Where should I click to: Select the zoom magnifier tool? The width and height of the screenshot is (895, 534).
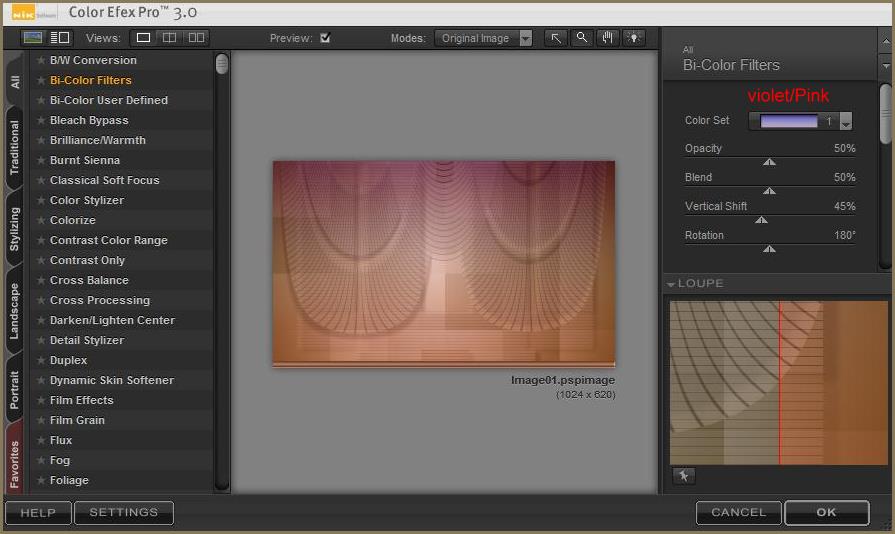tap(581, 38)
